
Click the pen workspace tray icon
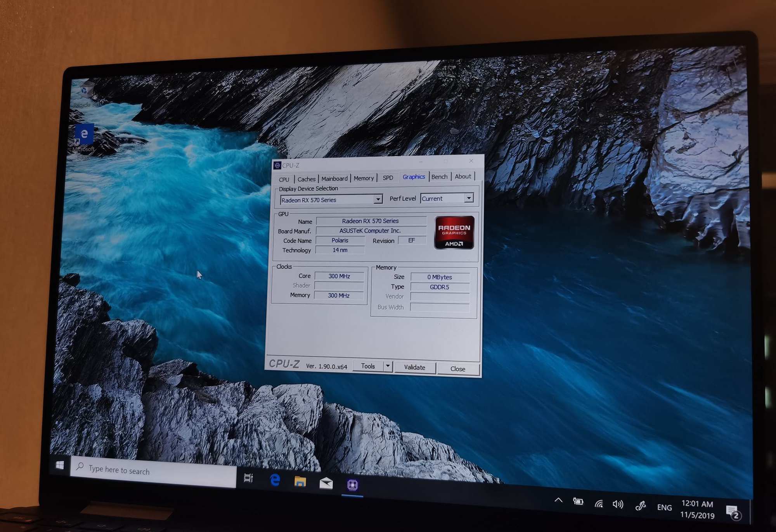tap(641, 506)
